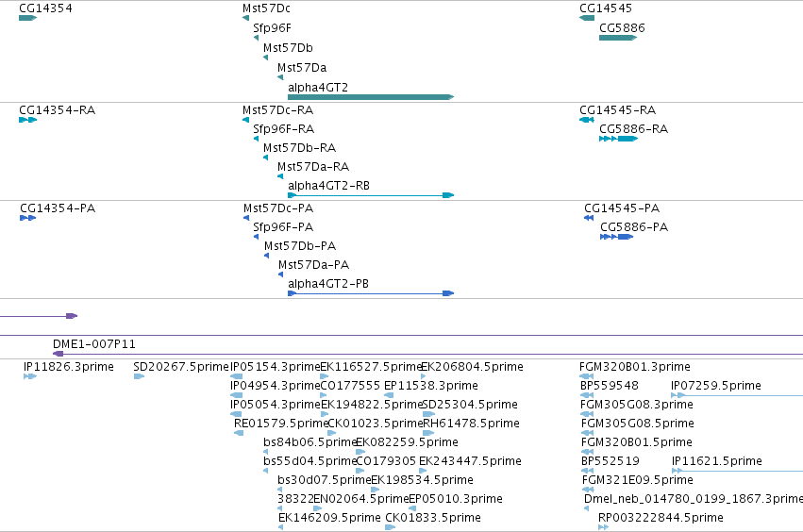Viewport: 803px width, 532px height.
Task: Select the Mst57Da gene label
Action: click(x=302, y=68)
